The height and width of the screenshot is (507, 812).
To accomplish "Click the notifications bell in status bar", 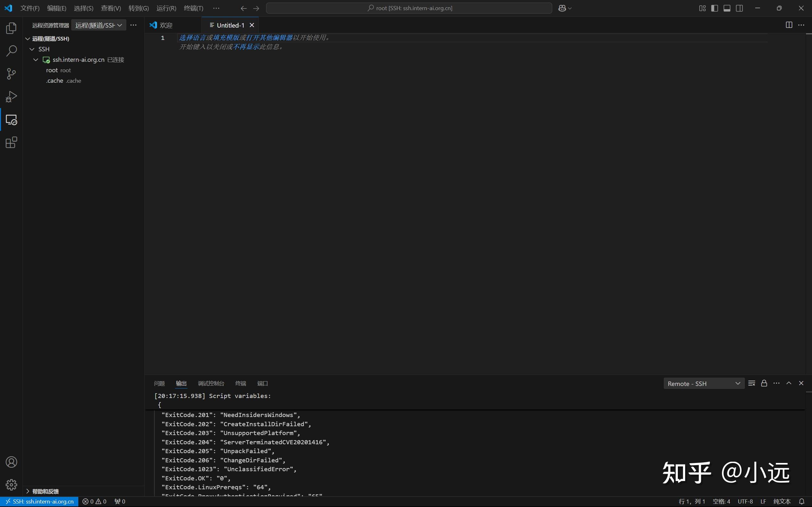I will click(802, 501).
